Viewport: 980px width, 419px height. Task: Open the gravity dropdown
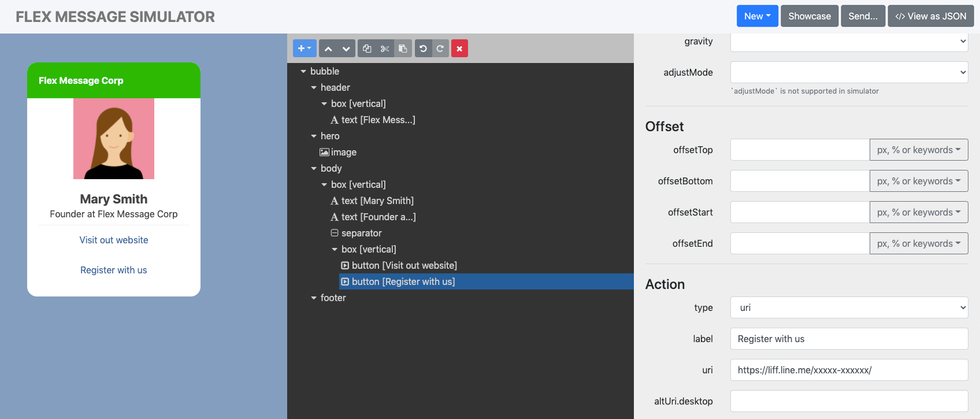[x=849, y=42]
